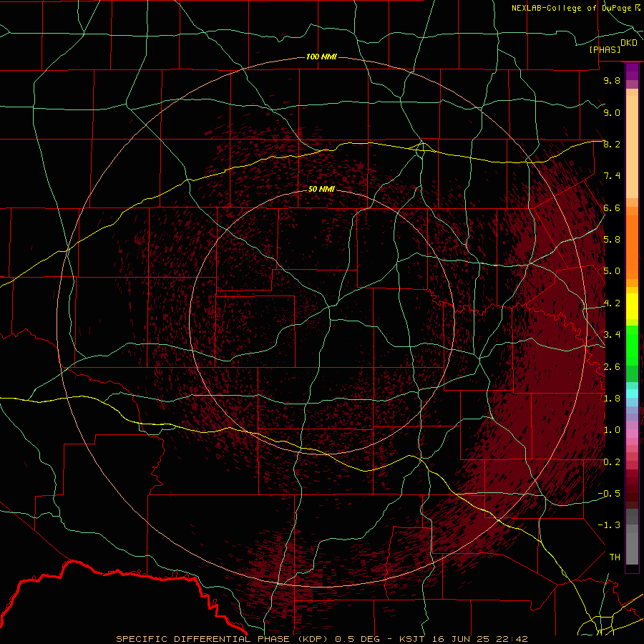Click the [PHAS] label above the color scale

tap(605, 50)
